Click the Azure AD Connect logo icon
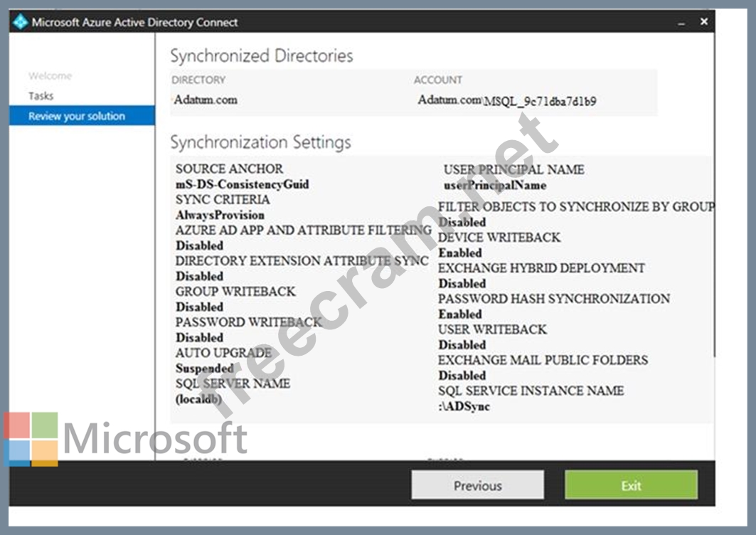This screenshot has height=535, width=756. [x=20, y=22]
